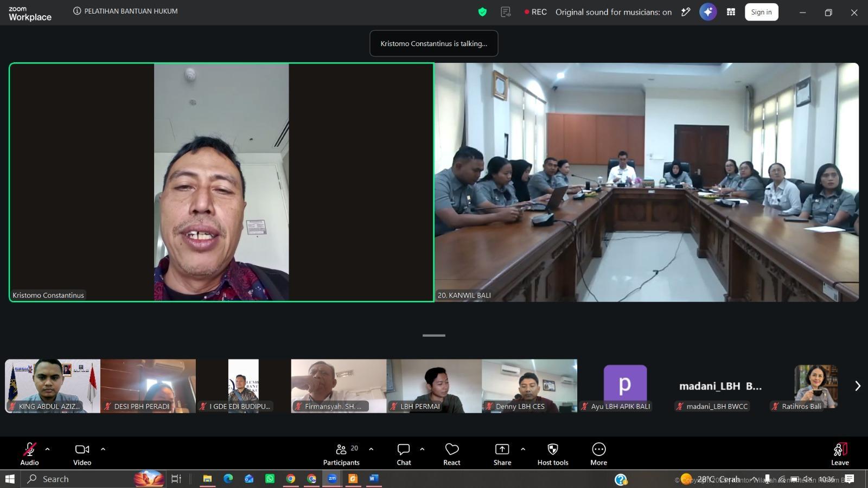Expand the audio options caret
The height and width of the screenshot is (488, 868).
(47, 449)
